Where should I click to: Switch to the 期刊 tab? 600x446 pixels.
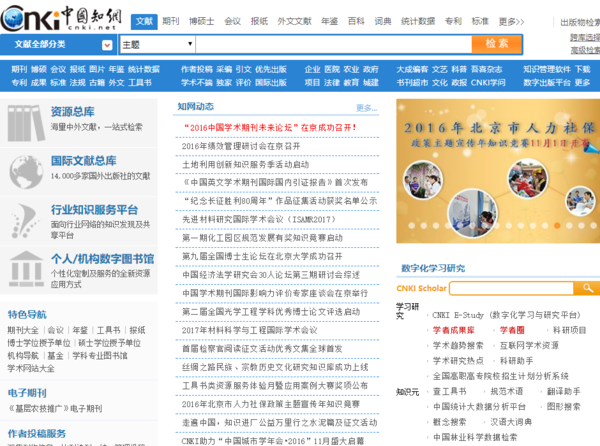[x=171, y=21]
